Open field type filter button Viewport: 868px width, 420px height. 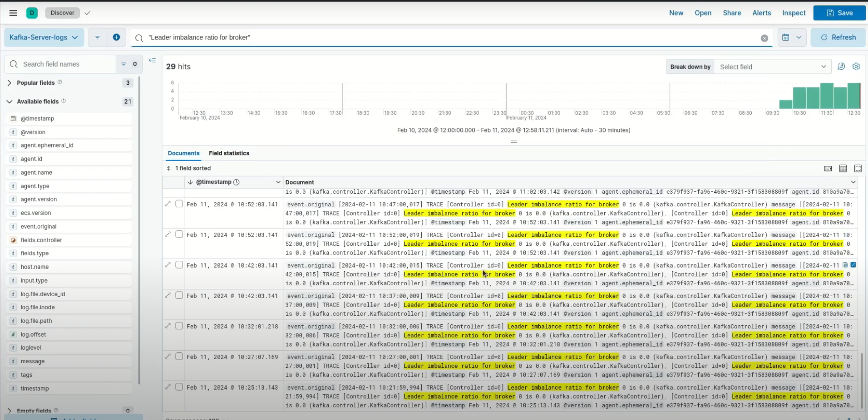[x=129, y=64]
